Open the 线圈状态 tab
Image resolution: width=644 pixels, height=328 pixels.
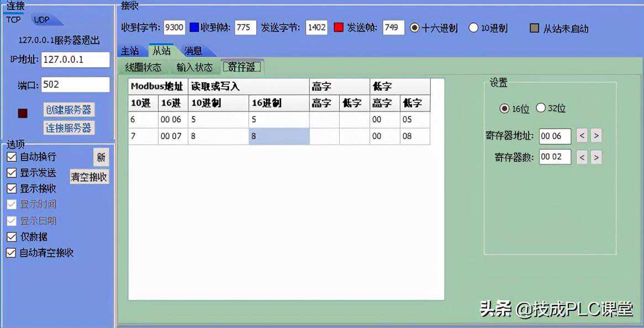point(144,67)
